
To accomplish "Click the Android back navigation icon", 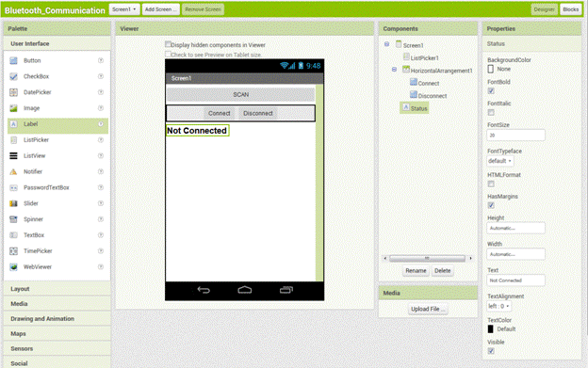I will (204, 290).
